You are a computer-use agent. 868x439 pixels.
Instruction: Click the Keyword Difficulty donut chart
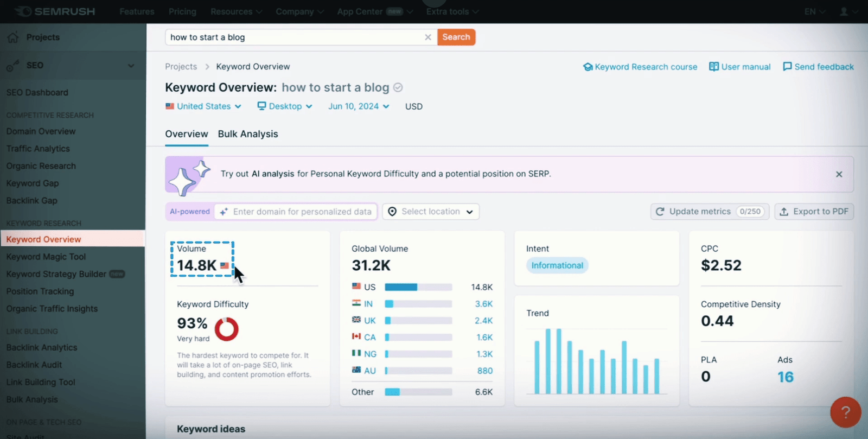pyautogui.click(x=227, y=329)
